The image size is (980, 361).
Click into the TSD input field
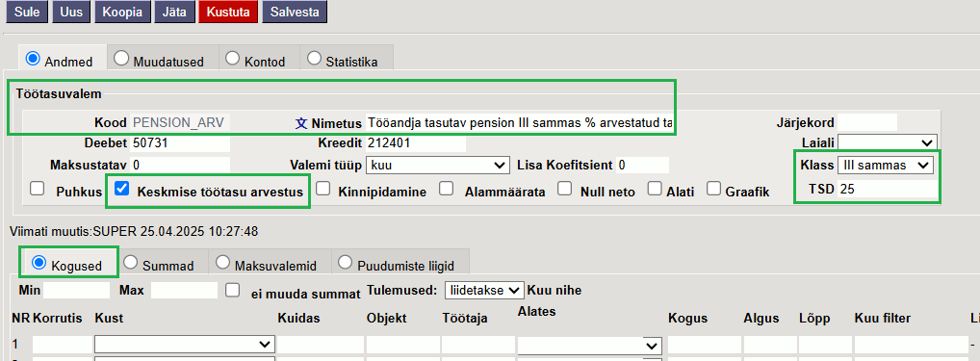click(888, 188)
